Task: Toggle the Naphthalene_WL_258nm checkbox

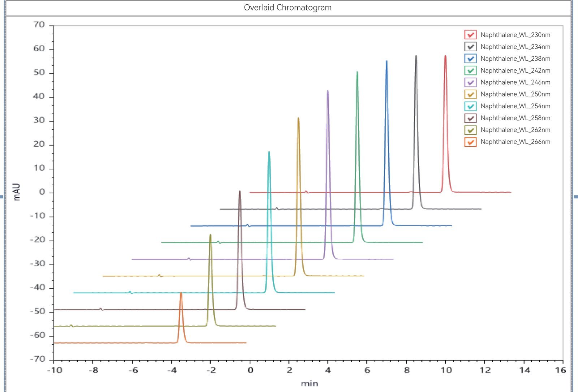Action: (x=470, y=118)
